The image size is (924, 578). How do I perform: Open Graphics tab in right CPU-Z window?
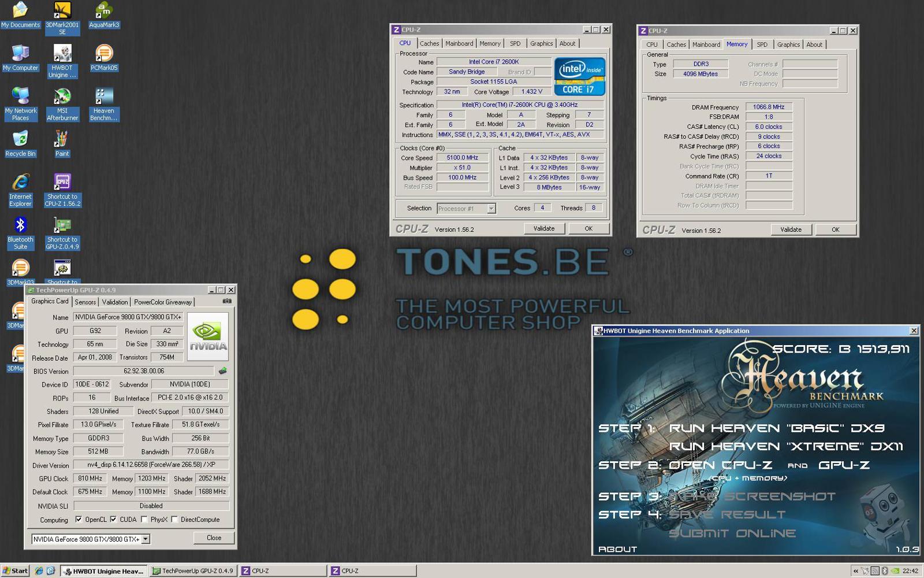tap(788, 45)
